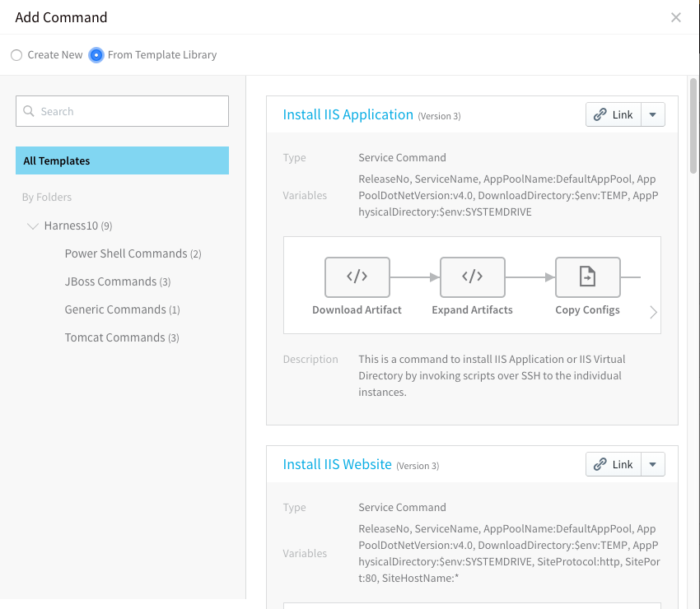The width and height of the screenshot is (700, 609).
Task: Select the Create New radio button
Action: [x=16, y=55]
